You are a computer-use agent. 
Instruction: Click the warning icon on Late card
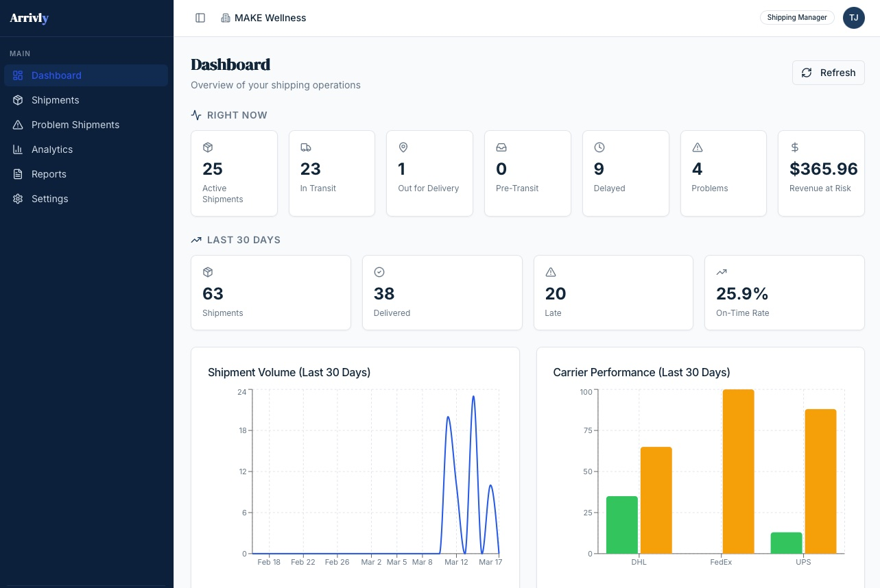551,272
